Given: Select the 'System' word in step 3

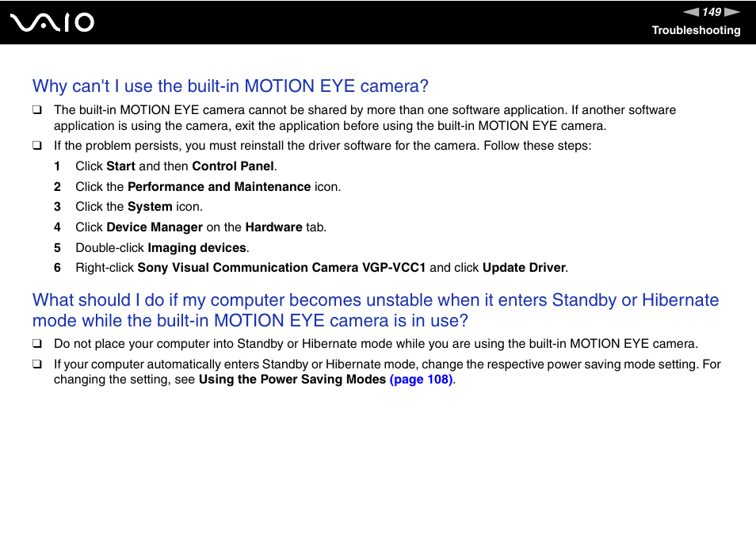Looking at the screenshot, I should pyautogui.click(x=150, y=208).
